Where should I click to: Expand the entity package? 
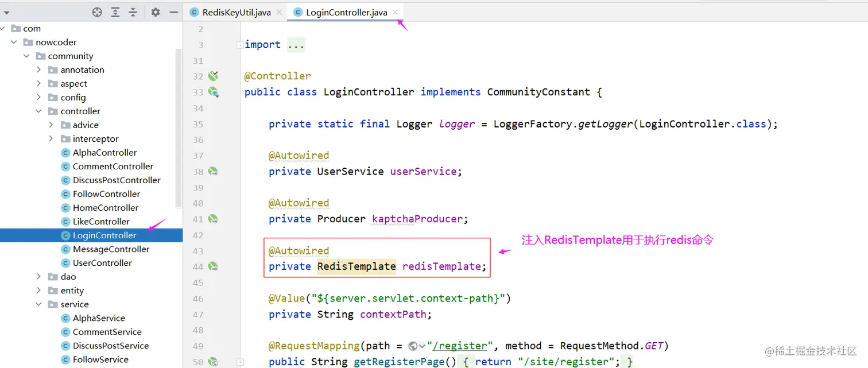click(x=38, y=290)
